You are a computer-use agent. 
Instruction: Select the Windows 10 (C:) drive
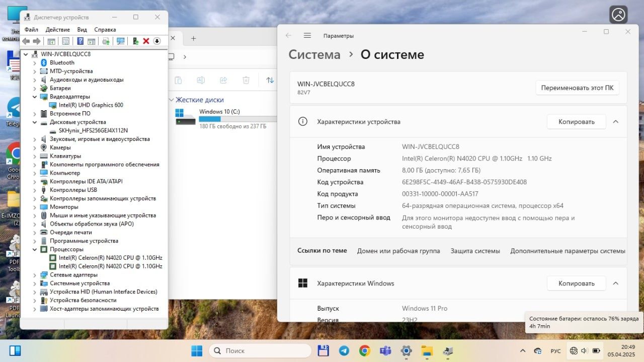pyautogui.click(x=225, y=118)
